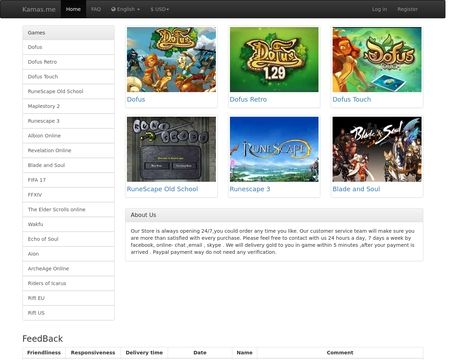Choose Echo of Soul in sidebar

(68, 239)
